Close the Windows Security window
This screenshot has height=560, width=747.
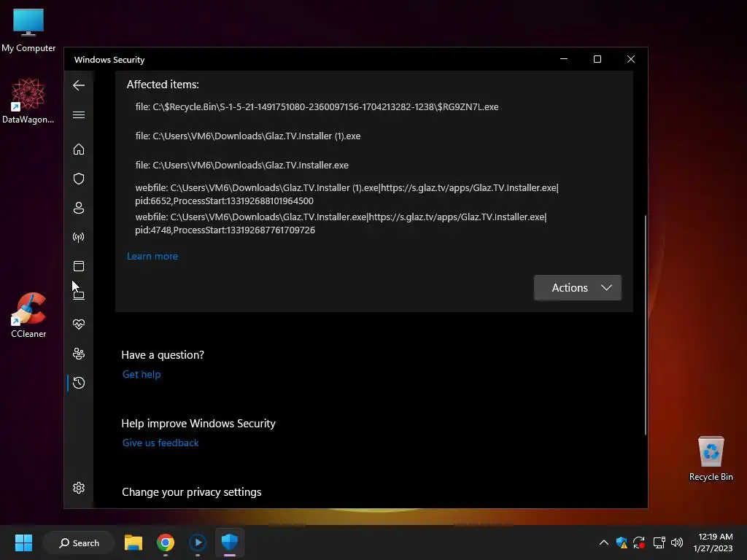[631, 59]
